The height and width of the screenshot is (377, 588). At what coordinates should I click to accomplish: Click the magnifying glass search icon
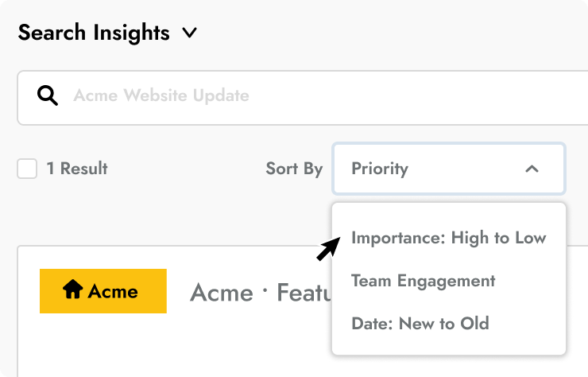pos(48,96)
